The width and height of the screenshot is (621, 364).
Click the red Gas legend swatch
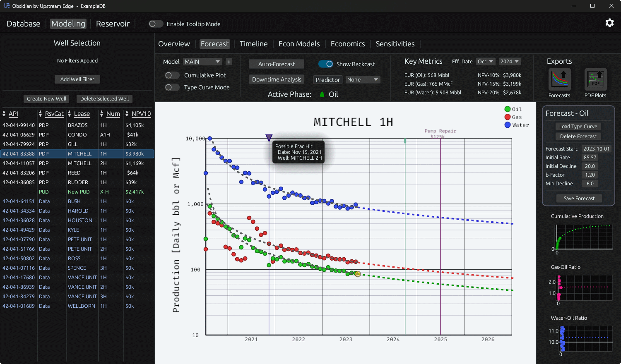[508, 117]
